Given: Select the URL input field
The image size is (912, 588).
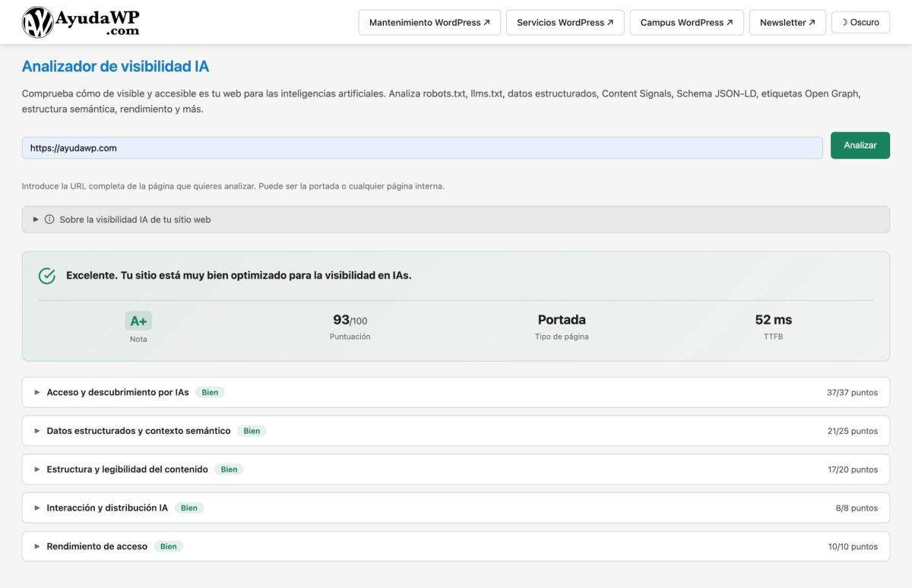Looking at the screenshot, I should pos(422,147).
